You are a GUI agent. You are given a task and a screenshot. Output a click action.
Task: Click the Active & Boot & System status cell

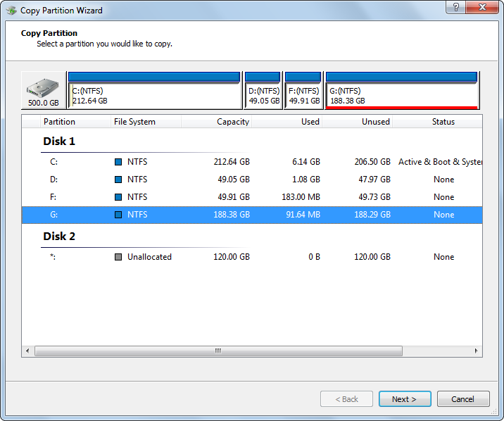[x=441, y=162]
